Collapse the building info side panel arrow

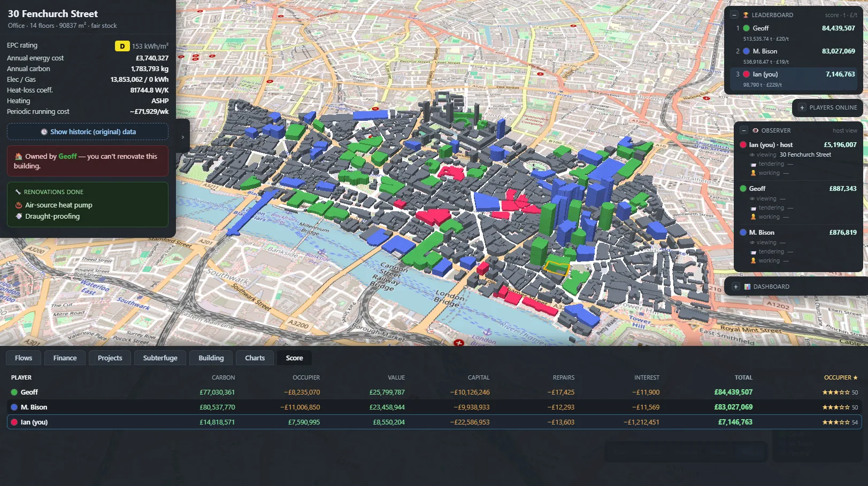pos(182,137)
